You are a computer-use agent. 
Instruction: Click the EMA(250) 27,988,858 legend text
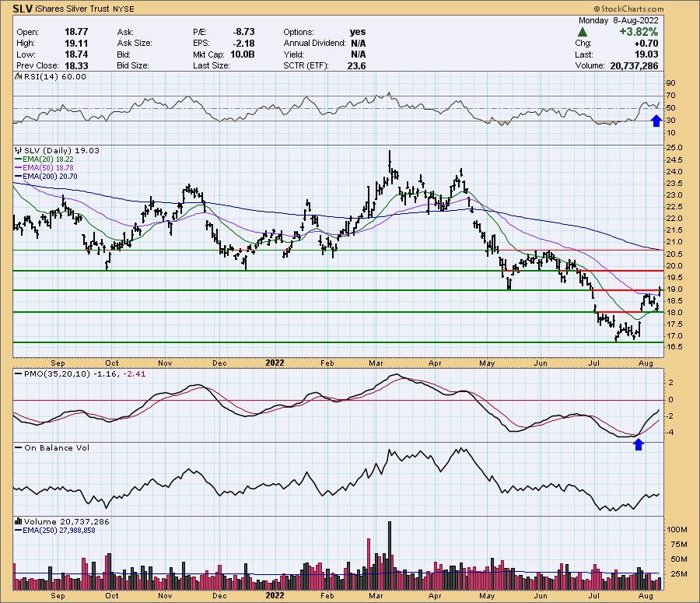59,530
